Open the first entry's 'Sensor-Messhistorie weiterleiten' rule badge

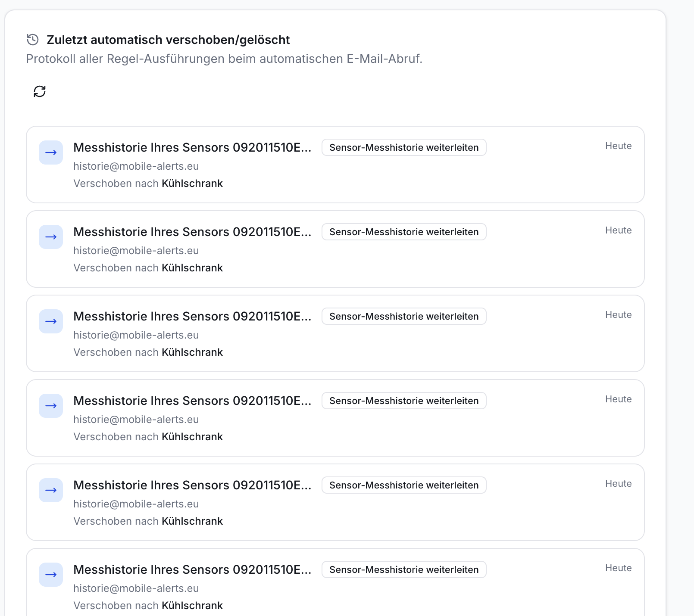pos(404,147)
